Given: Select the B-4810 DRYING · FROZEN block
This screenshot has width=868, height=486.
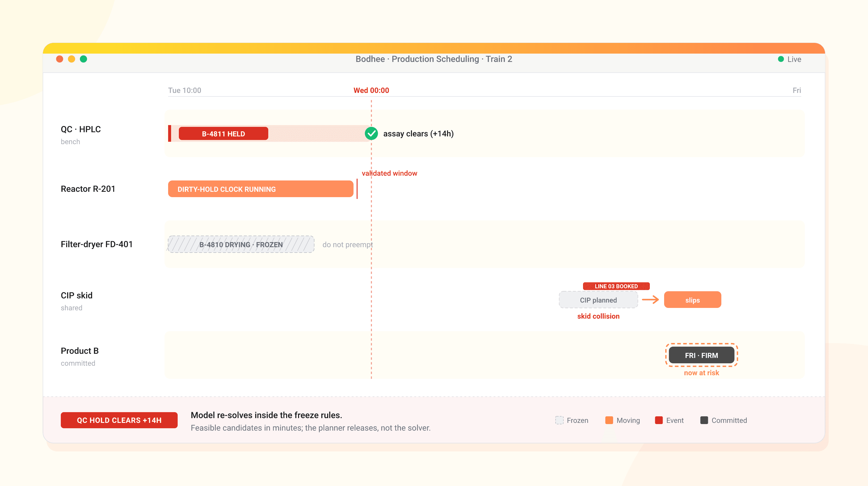Looking at the screenshot, I should (x=241, y=244).
